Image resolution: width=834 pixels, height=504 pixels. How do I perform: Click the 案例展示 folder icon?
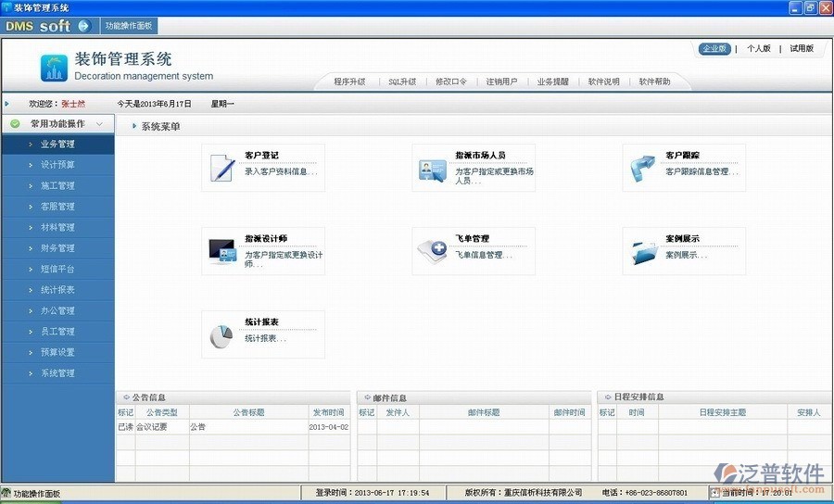pyautogui.click(x=643, y=251)
